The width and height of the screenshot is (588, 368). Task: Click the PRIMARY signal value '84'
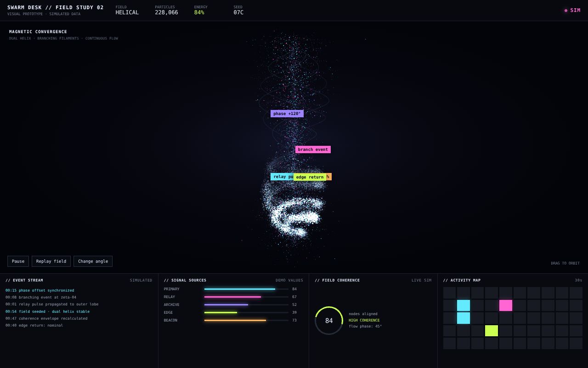tap(294, 289)
